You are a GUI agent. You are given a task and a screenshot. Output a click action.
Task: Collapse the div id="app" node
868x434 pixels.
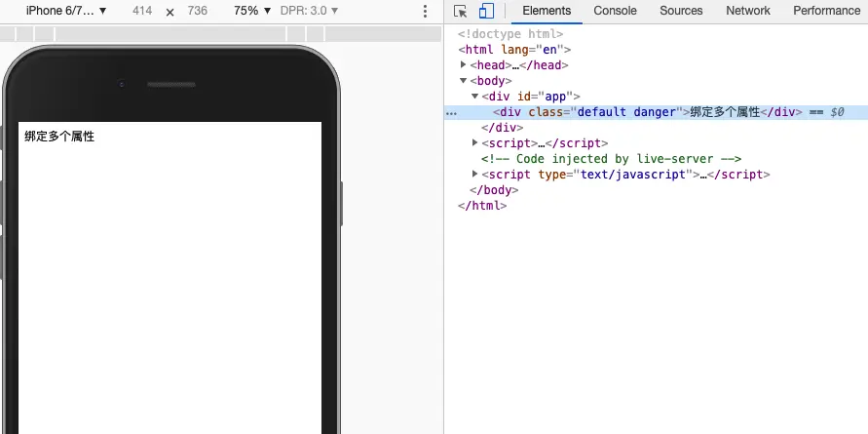click(x=475, y=97)
